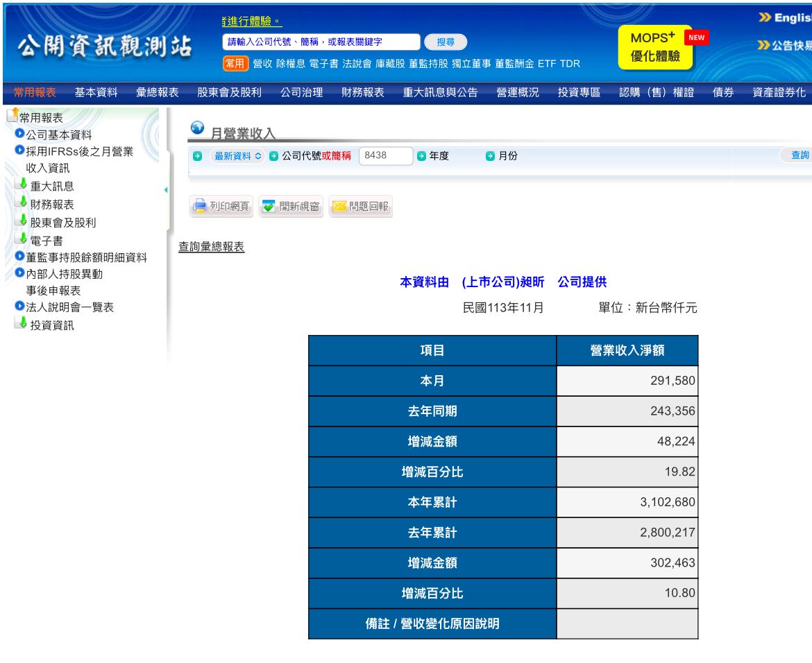812x663 pixels.
Task: Click the 開新視窗 new window icon
Action: 269,207
